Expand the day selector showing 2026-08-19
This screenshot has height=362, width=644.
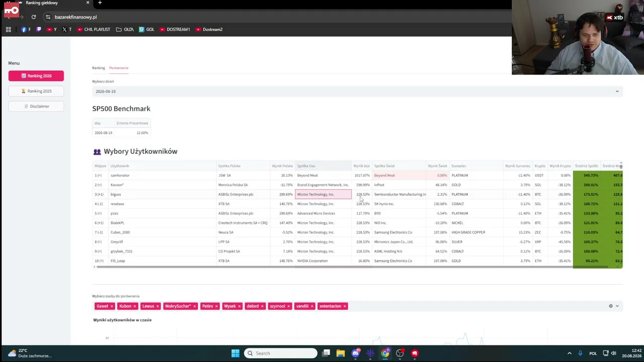tap(357, 92)
